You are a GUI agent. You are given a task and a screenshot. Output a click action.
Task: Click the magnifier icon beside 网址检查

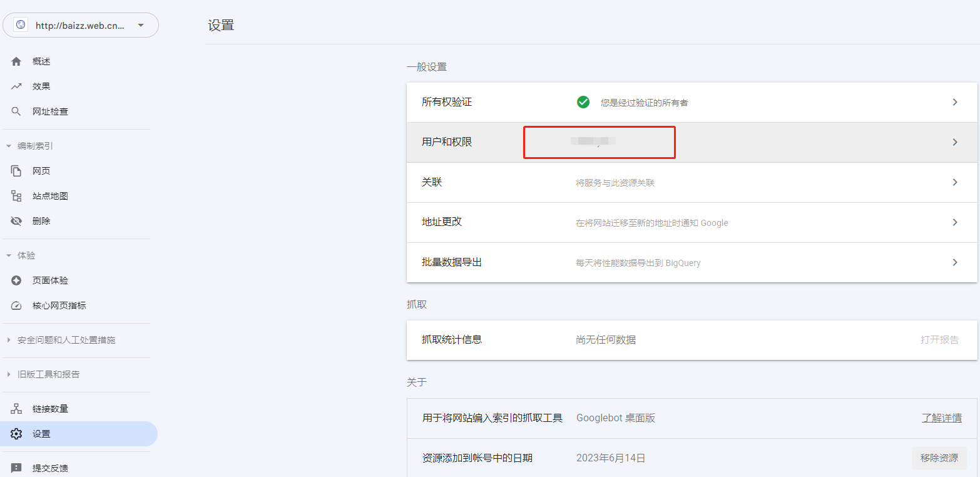click(x=17, y=111)
